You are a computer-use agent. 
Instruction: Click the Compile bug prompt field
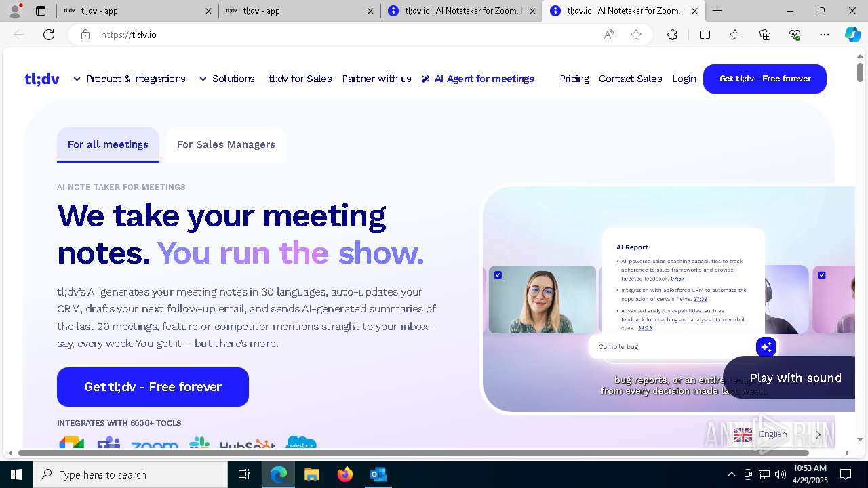click(671, 347)
